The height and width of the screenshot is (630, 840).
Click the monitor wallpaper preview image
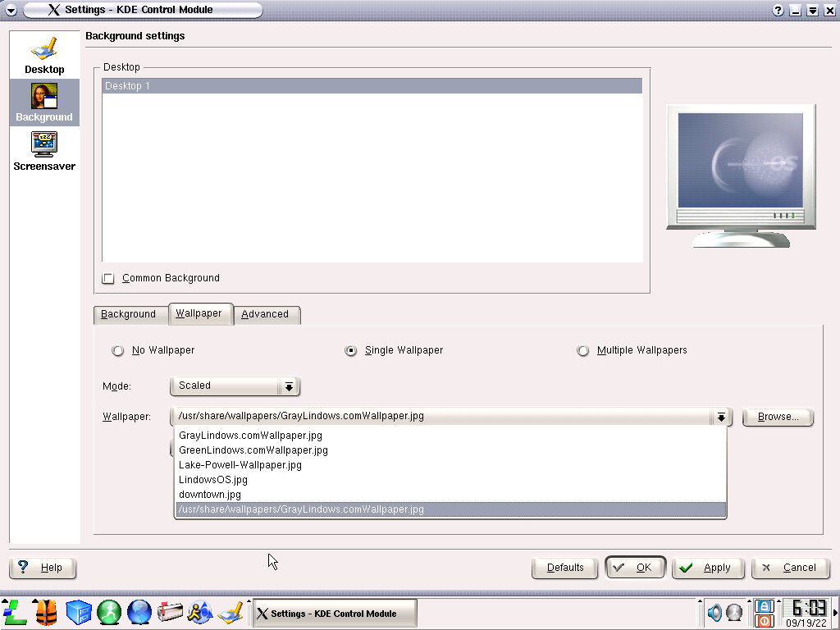point(740,160)
